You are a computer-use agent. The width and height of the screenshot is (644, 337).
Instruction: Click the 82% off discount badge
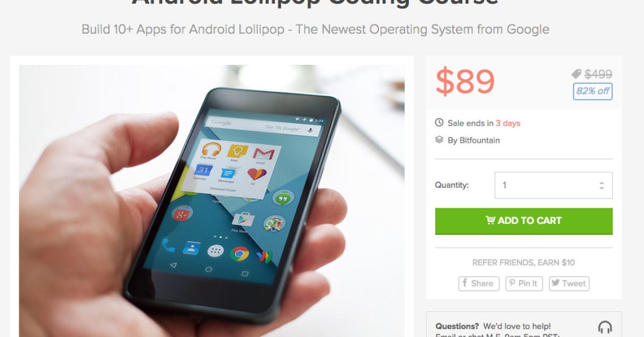click(592, 91)
